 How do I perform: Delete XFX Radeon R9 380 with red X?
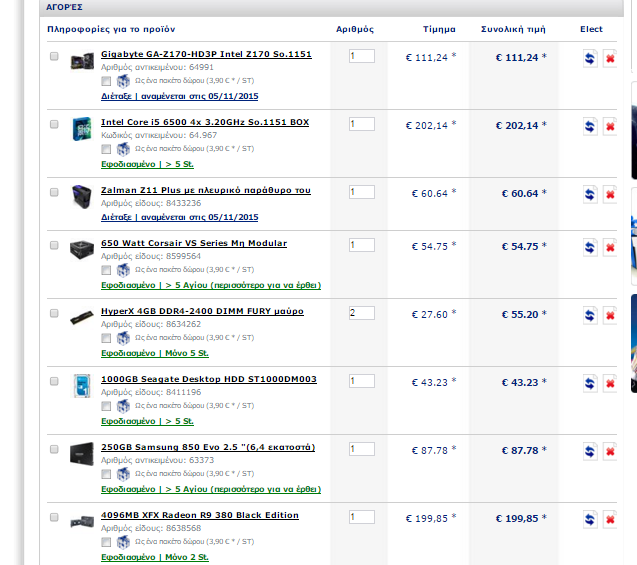point(610,520)
